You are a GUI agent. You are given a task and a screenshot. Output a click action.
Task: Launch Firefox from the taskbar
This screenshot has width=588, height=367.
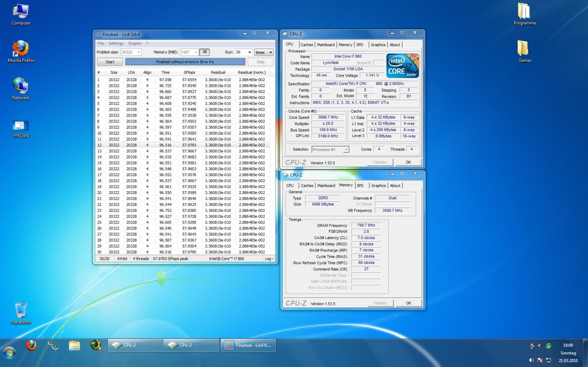coord(31,345)
